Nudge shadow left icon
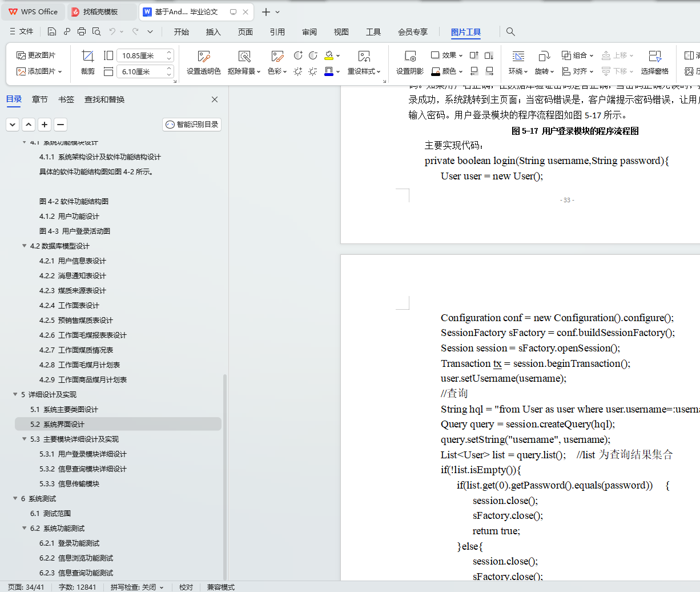Screen dimensions: 700x592 [x=474, y=71]
